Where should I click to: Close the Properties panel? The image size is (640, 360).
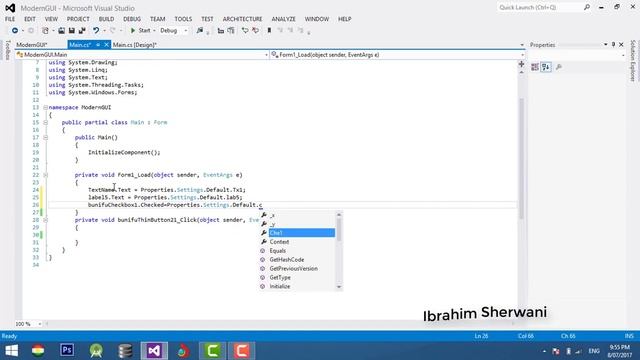tap(621, 45)
